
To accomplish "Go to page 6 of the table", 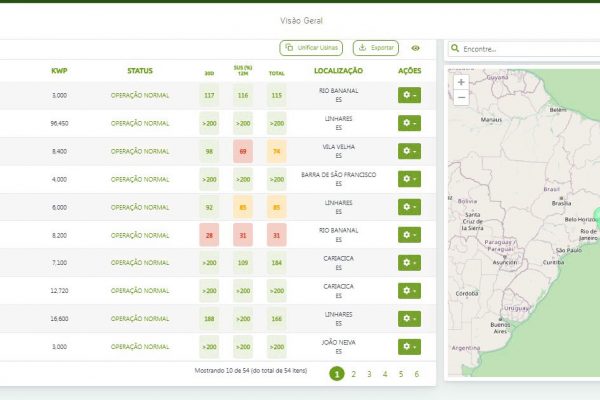I will [x=416, y=374].
